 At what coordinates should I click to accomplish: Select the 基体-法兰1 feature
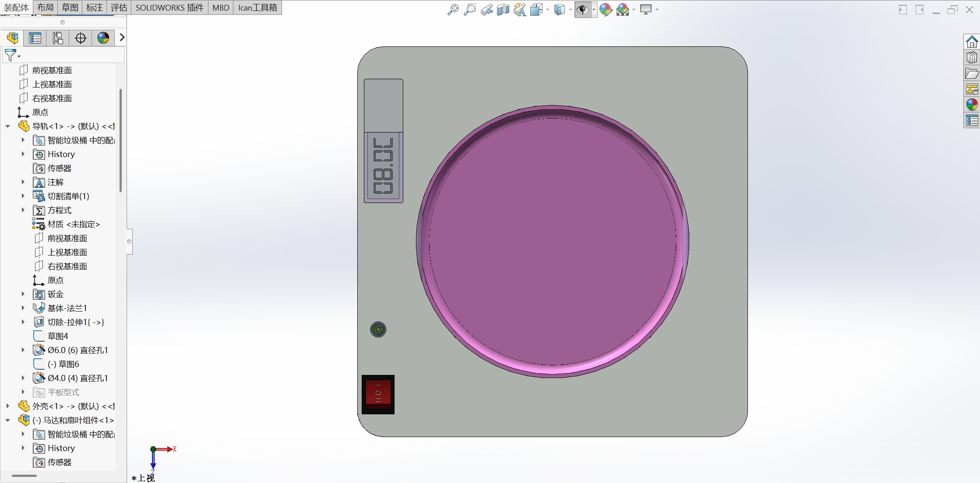click(x=67, y=308)
